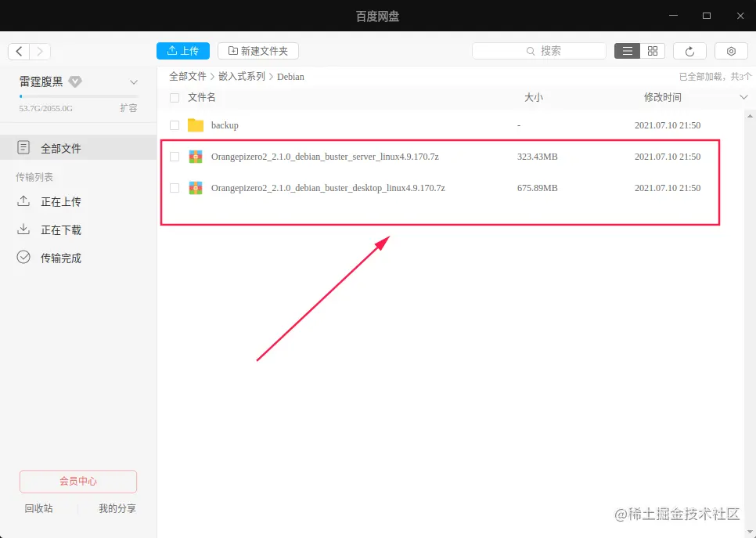
Task: Click the scrollbar down arrow
Action: coord(750,531)
